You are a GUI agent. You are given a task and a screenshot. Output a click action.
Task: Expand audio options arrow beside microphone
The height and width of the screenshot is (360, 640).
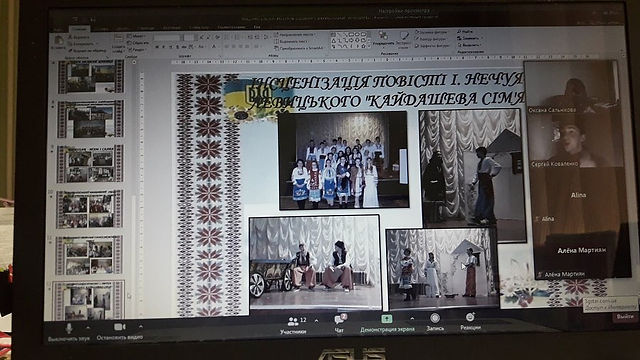pos(88,327)
